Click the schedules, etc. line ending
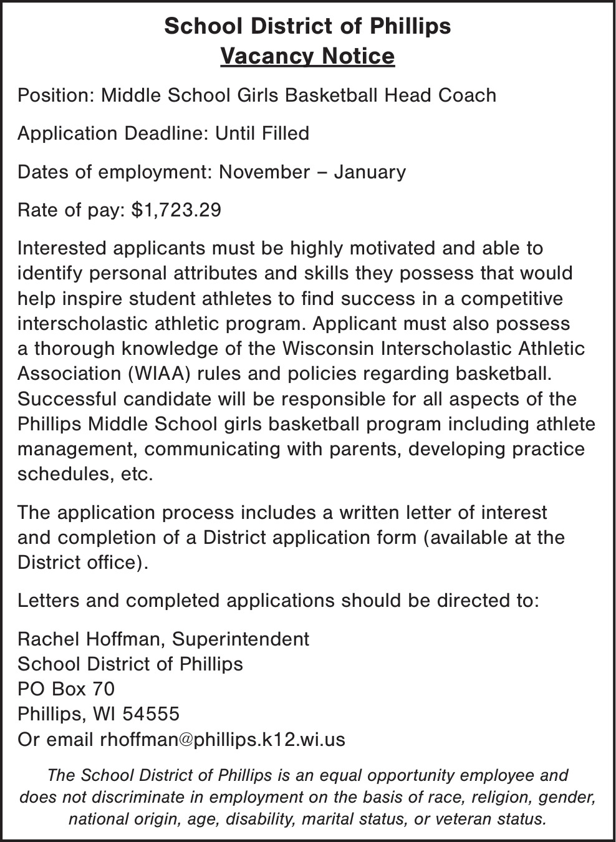616x842 pixels. pos(85,474)
